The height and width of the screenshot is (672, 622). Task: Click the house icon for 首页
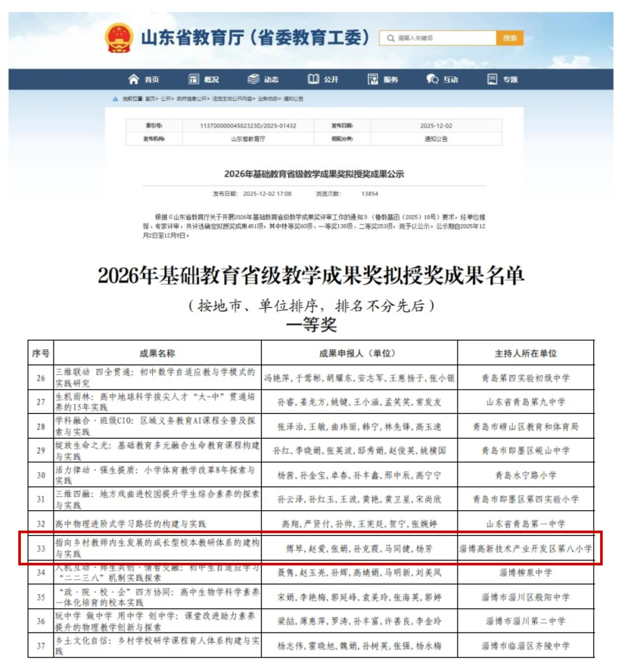pyautogui.click(x=134, y=79)
